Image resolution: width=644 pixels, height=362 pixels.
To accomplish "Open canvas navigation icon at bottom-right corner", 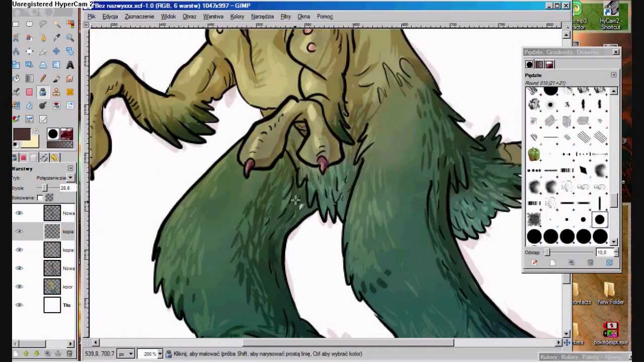I will pos(567,342).
